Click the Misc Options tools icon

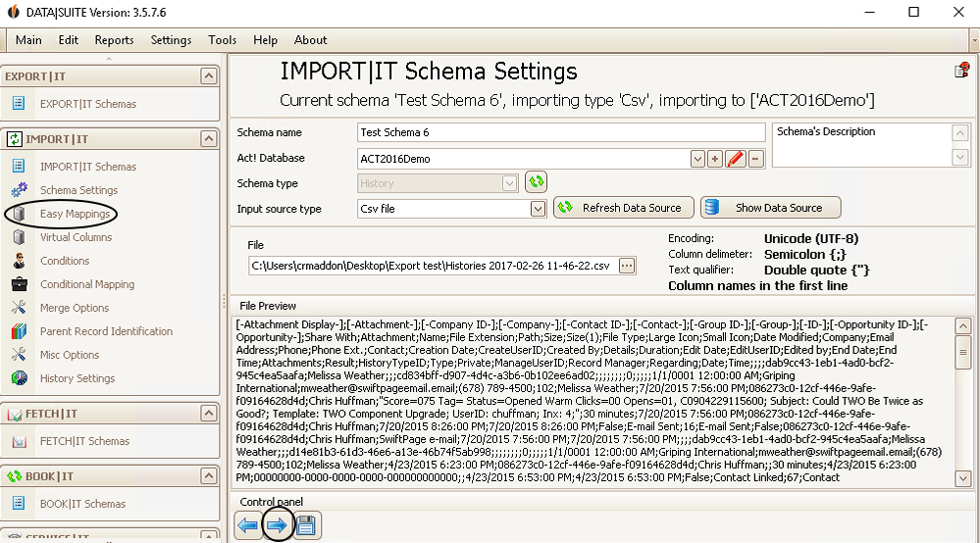click(x=20, y=355)
